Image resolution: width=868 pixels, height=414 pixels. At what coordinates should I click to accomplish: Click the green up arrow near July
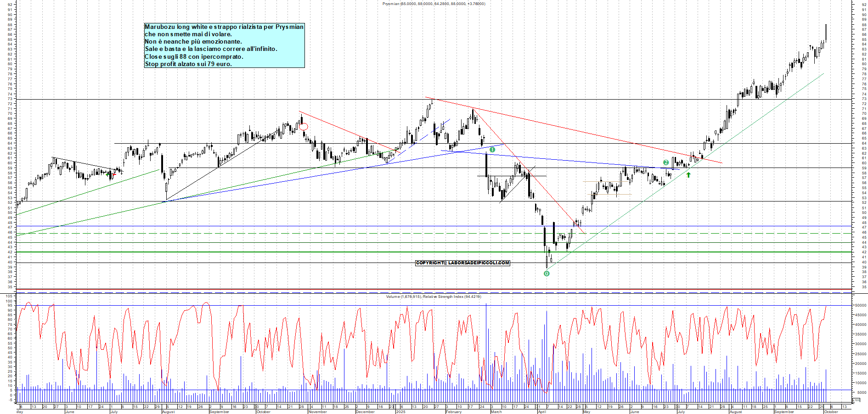click(688, 175)
